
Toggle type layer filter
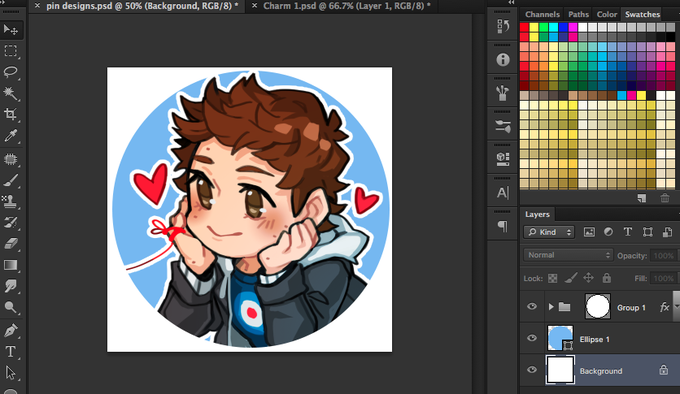(x=628, y=232)
